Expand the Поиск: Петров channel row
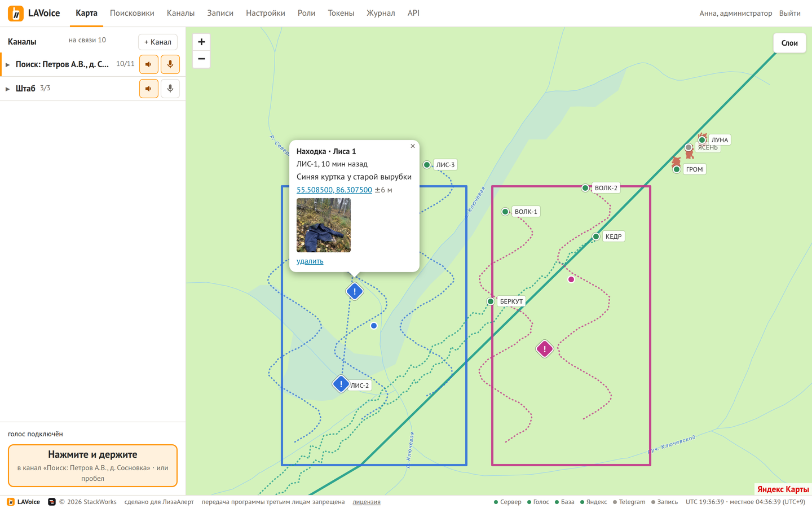 (7, 65)
